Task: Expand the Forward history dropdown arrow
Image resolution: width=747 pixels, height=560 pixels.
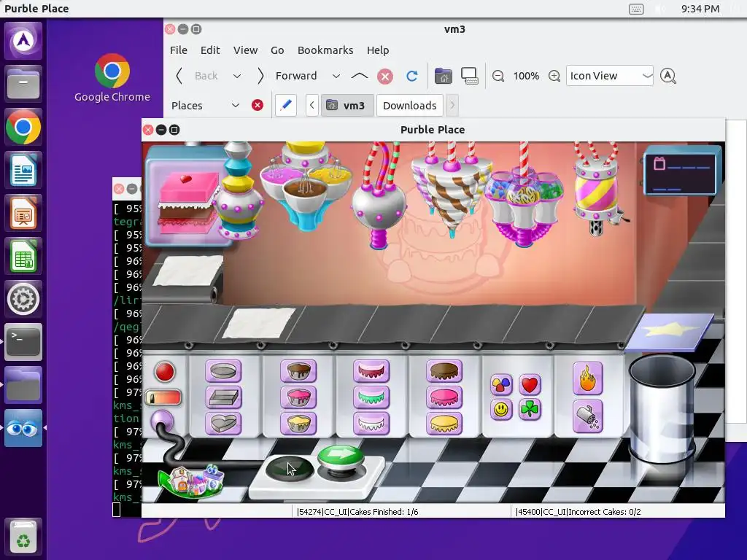Action: point(336,76)
